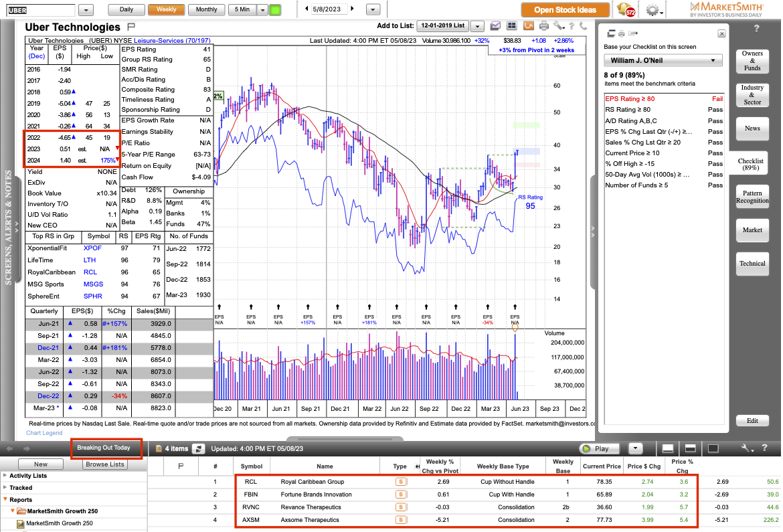Viewport: 783px width, 532px height.
Task: Open the Industry & Sector tab
Action: click(x=752, y=95)
